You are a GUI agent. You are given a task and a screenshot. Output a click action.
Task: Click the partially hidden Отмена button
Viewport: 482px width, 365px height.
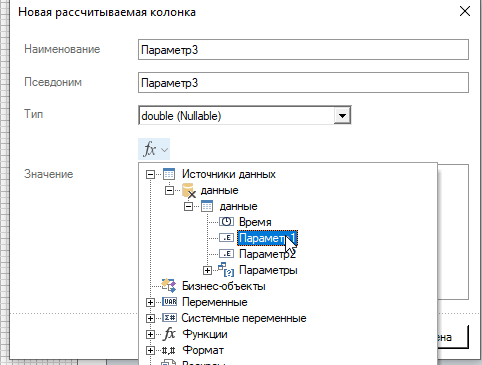453,337
